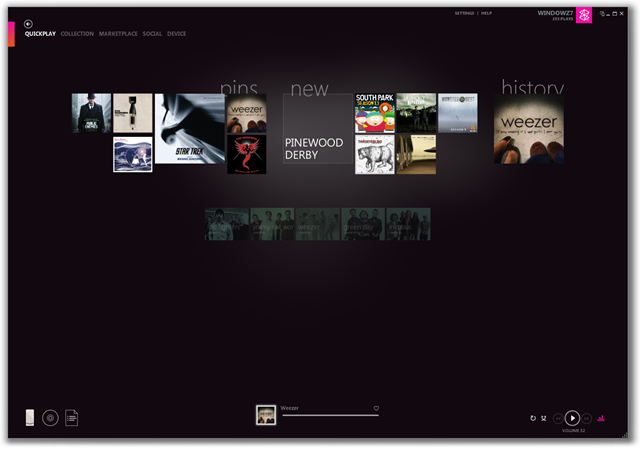Click the WINDOWZ7 profile name
Image resolution: width=640 pixels, height=449 pixels.
[555, 13]
